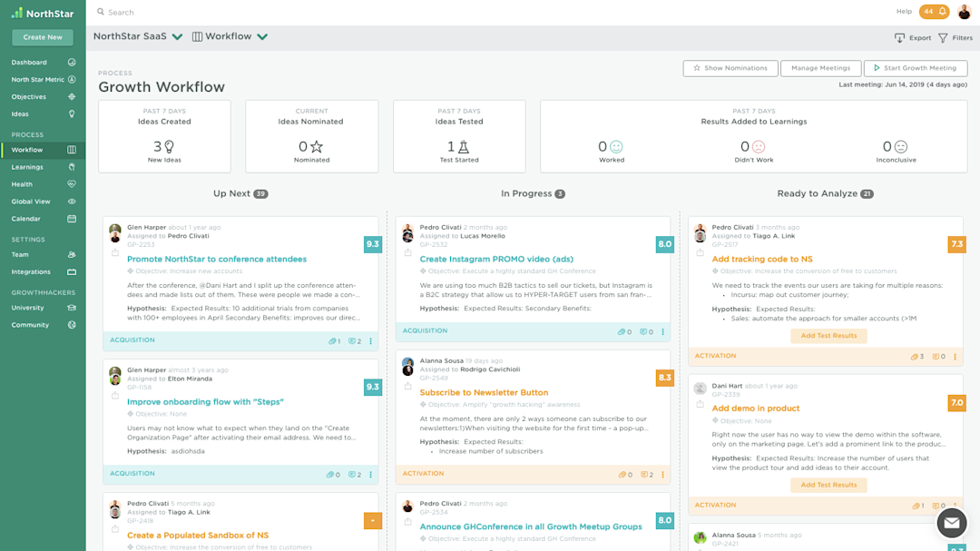Open Add demo in product idea
The height and width of the screenshot is (551, 980).
click(756, 408)
